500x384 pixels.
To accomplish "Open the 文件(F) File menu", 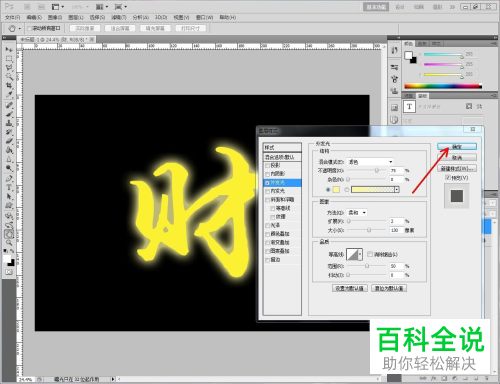I will coord(13,17).
